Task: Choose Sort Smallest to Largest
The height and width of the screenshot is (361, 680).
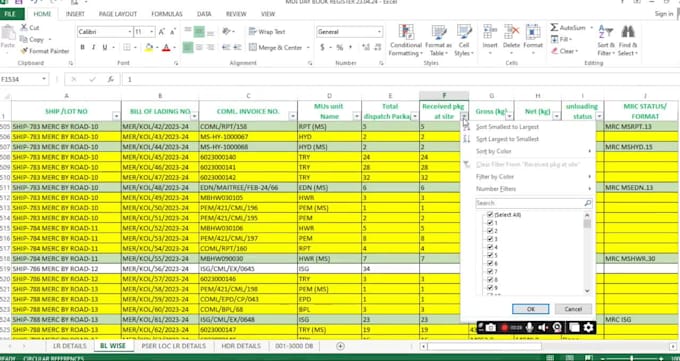Action: pyautogui.click(x=507, y=127)
